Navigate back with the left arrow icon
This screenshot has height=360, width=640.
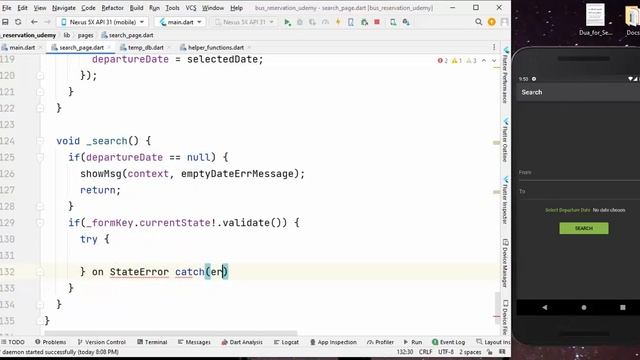click(34, 22)
